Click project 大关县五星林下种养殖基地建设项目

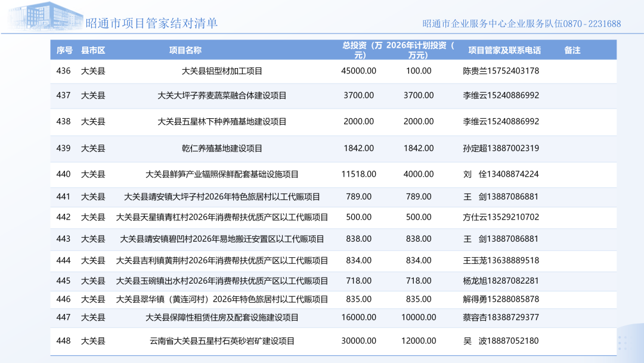(222, 122)
